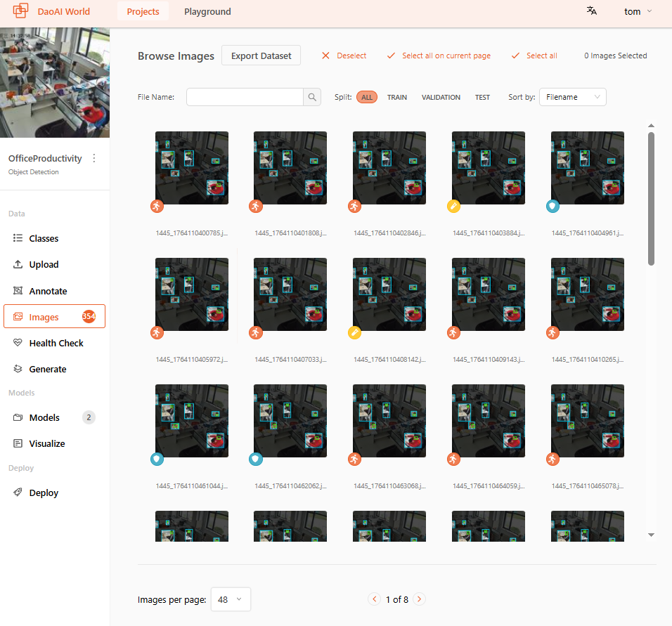The image size is (672, 626).
Task: Click Select all on current page
Action: (x=439, y=56)
